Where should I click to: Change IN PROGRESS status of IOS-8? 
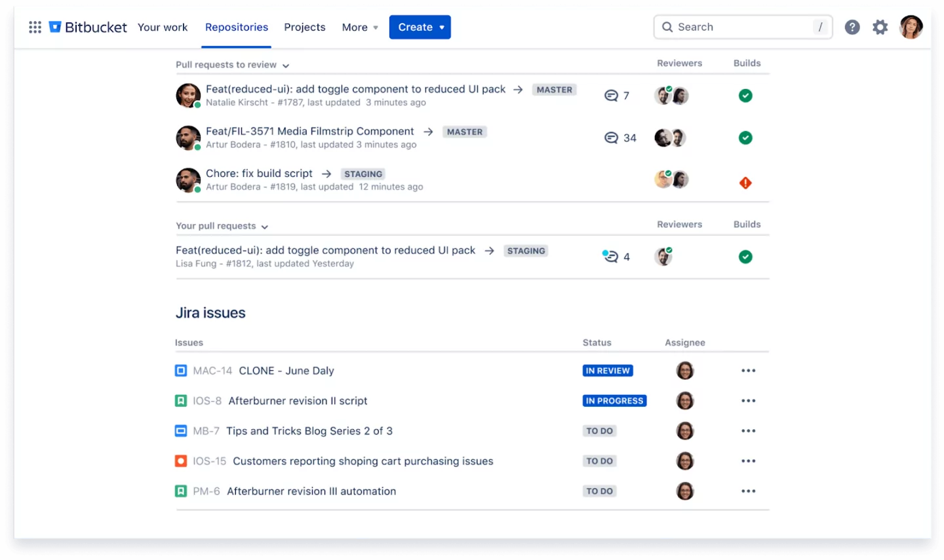614,401
